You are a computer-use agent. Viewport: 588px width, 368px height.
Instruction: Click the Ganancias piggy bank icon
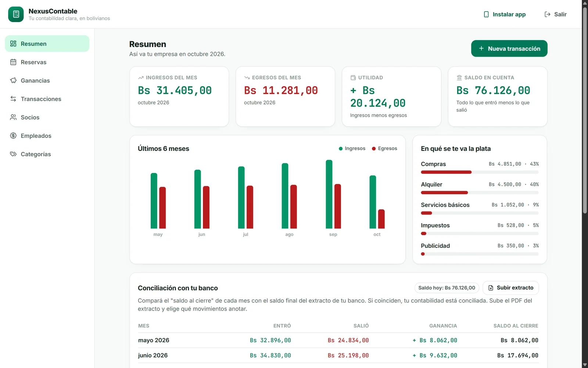pyautogui.click(x=13, y=80)
